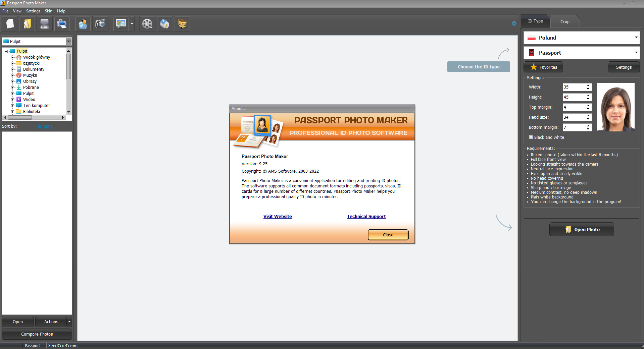Expand the azjatycki folder node
The image size is (644, 349).
[12, 63]
